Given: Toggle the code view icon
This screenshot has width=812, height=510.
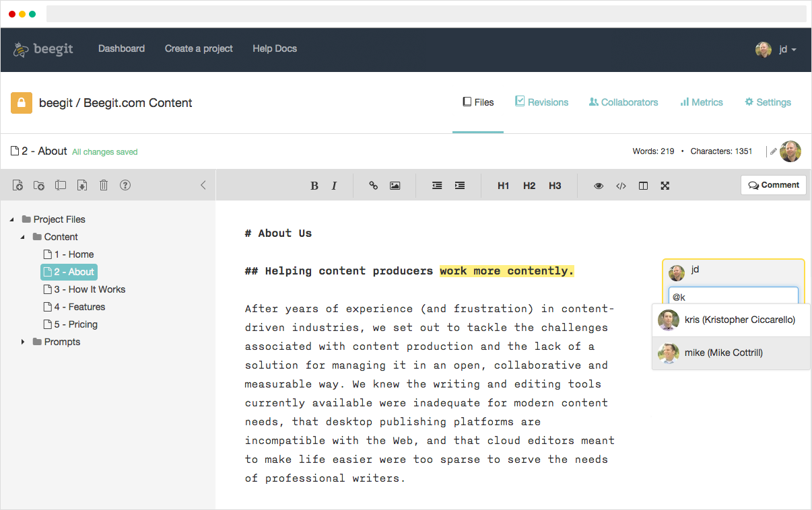Looking at the screenshot, I should click(621, 186).
